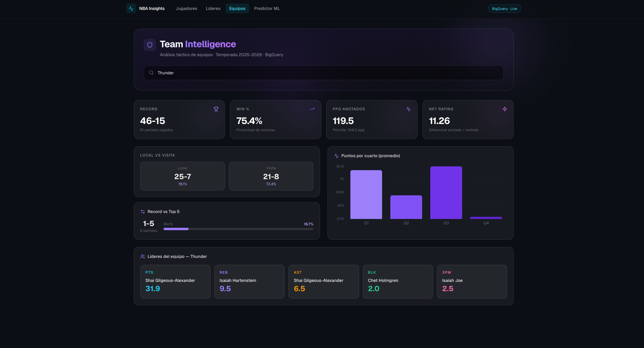Screen dimensions: 644x348
Task: Click the NBA Insights pulse logo icon
Action: click(131, 9)
